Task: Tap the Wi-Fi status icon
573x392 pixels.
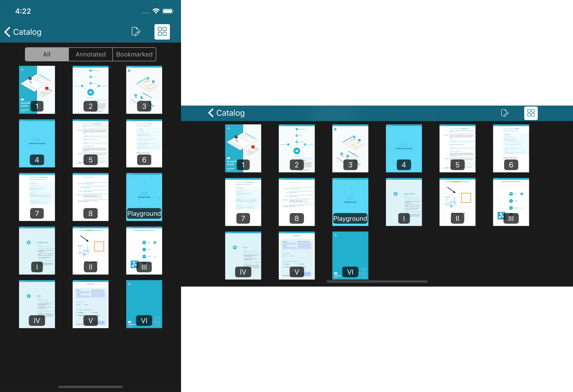Action: pyautogui.click(x=156, y=11)
